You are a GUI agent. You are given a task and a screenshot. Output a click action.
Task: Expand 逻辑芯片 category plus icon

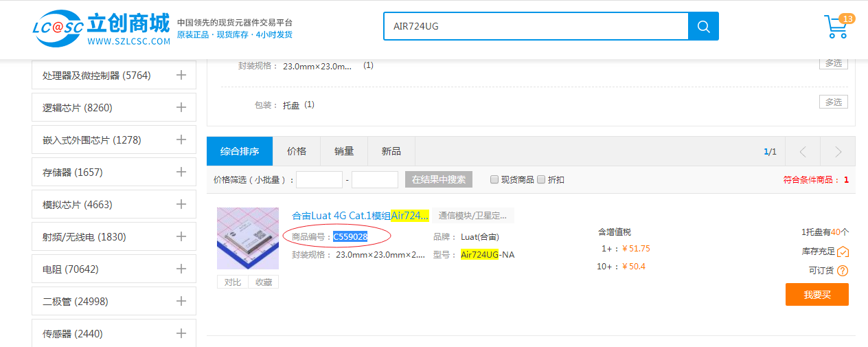click(x=181, y=107)
